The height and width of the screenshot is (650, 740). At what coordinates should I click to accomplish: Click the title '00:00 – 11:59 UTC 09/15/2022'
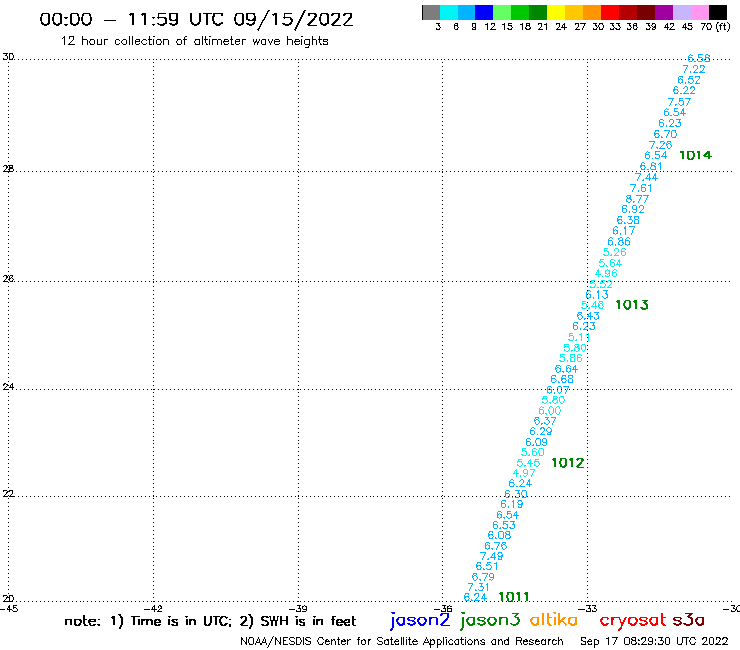196,19
